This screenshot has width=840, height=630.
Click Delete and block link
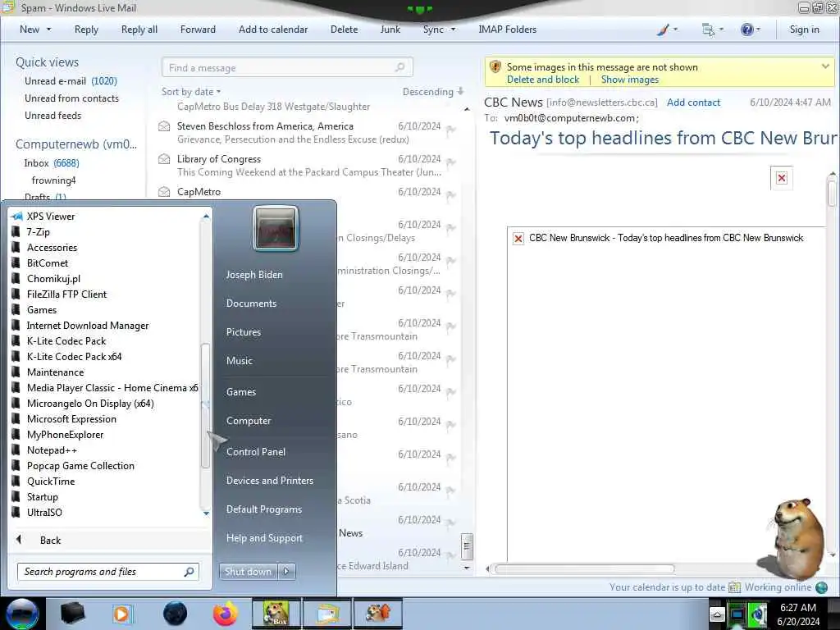click(x=543, y=80)
